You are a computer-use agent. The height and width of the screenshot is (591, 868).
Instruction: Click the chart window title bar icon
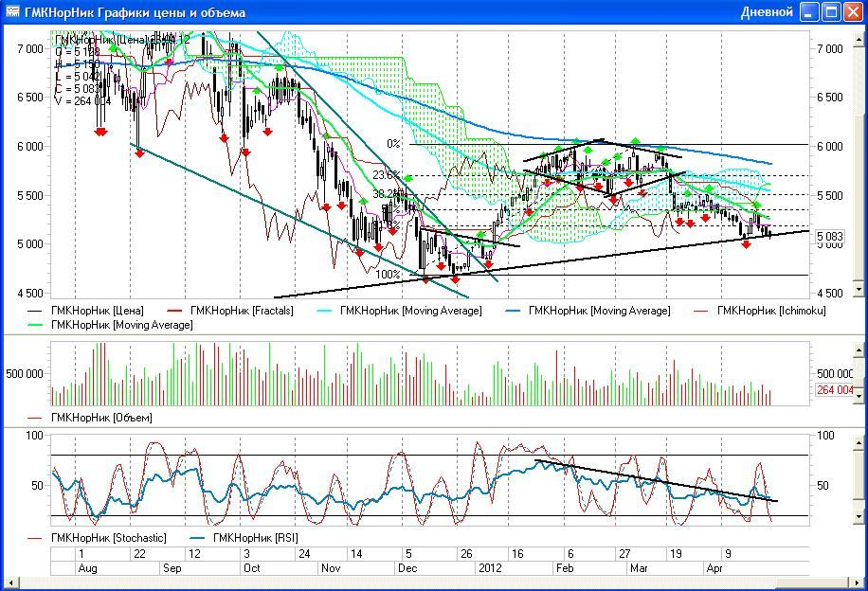pyautogui.click(x=12, y=11)
